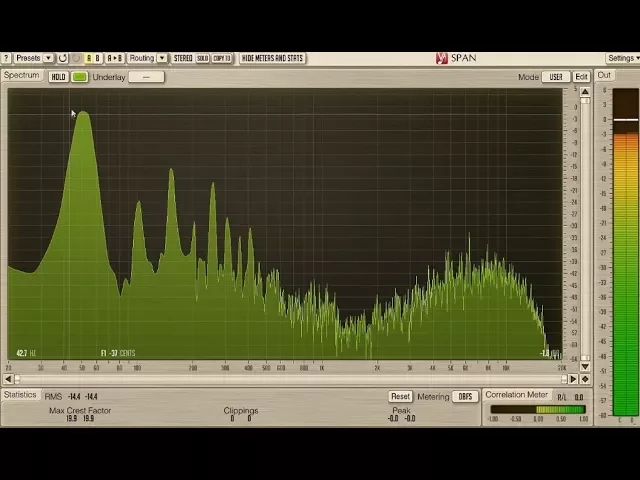The image size is (640, 480).
Task: Open the Mode USER selector
Action: [x=556, y=77]
